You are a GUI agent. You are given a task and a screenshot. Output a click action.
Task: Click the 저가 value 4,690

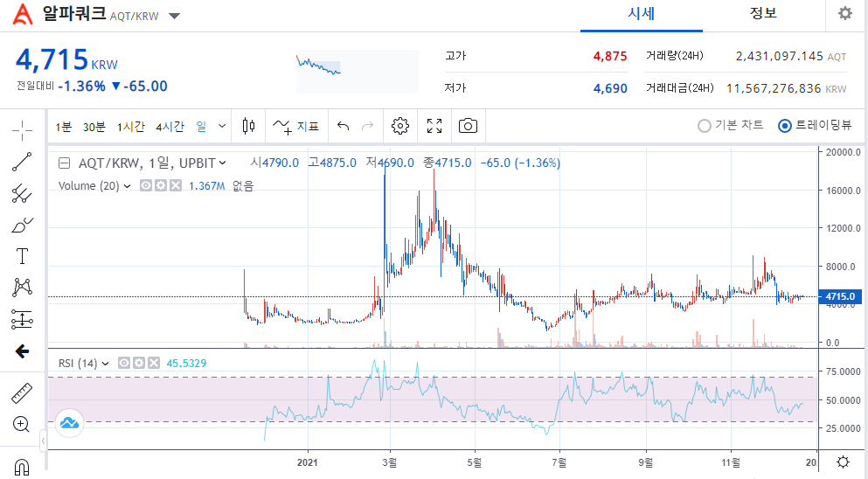(610, 88)
